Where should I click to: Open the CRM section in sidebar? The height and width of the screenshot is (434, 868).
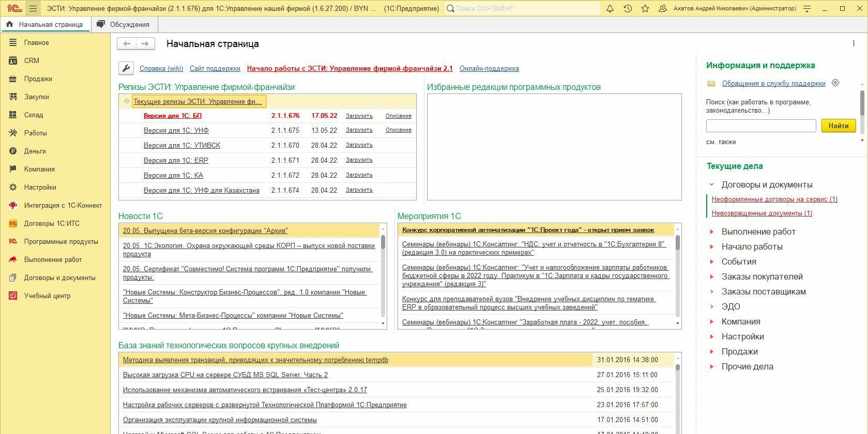tap(32, 60)
